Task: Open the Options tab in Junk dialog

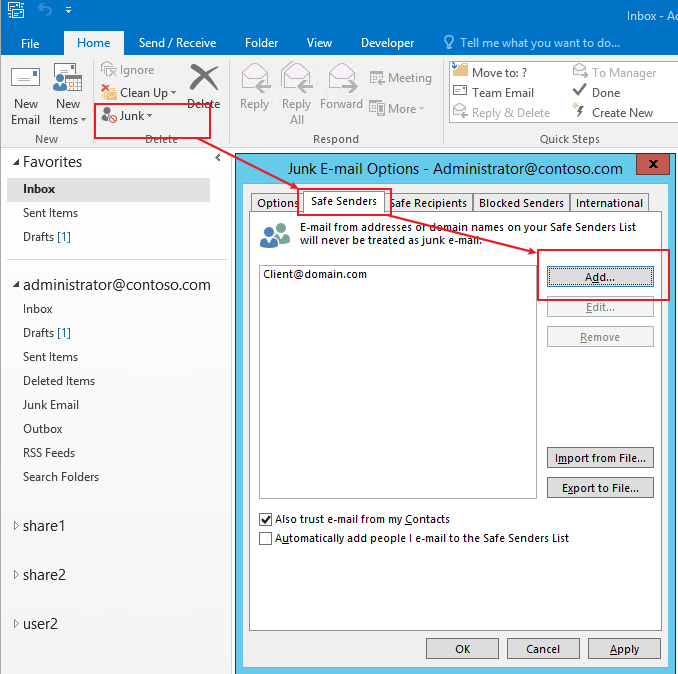Action: click(x=275, y=203)
